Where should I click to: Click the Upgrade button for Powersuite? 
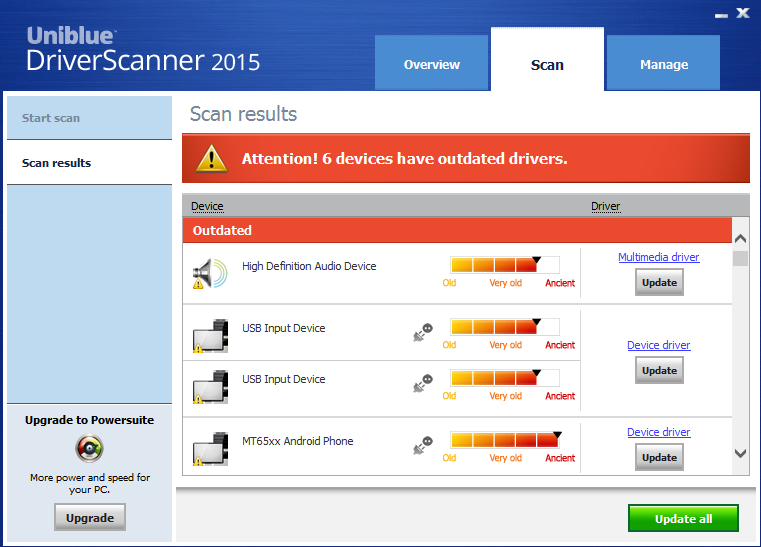[x=90, y=517]
